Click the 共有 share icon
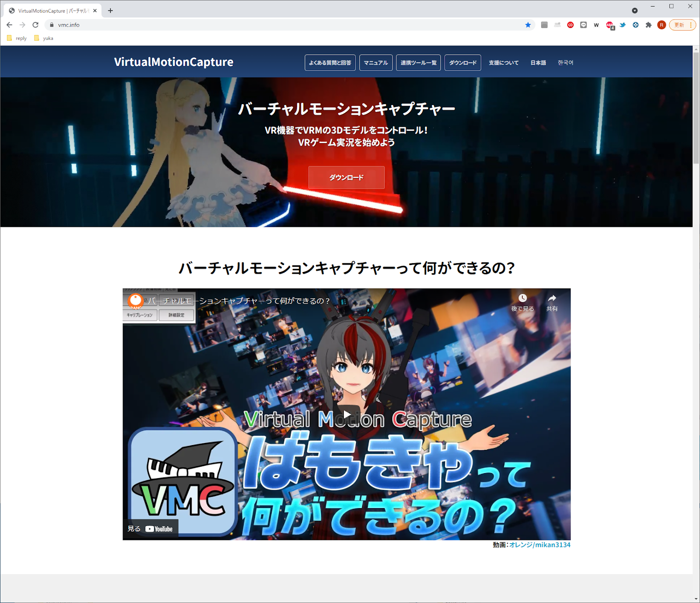Viewport: 700px width, 603px height. coord(552,302)
